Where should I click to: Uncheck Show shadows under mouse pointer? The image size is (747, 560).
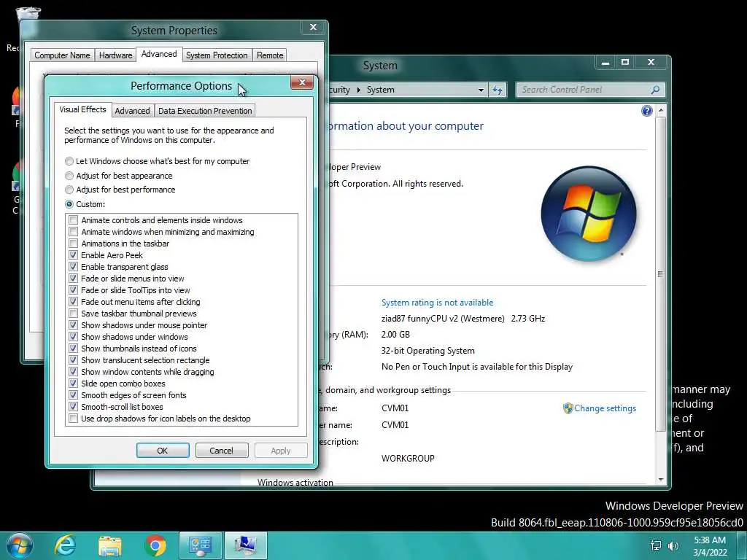[x=73, y=325]
